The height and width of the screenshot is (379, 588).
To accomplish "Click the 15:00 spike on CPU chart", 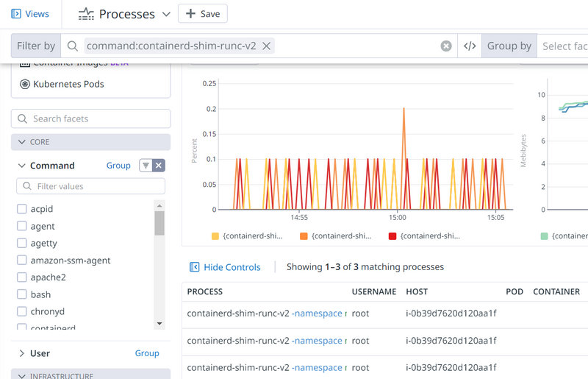I will pyautogui.click(x=404, y=108).
